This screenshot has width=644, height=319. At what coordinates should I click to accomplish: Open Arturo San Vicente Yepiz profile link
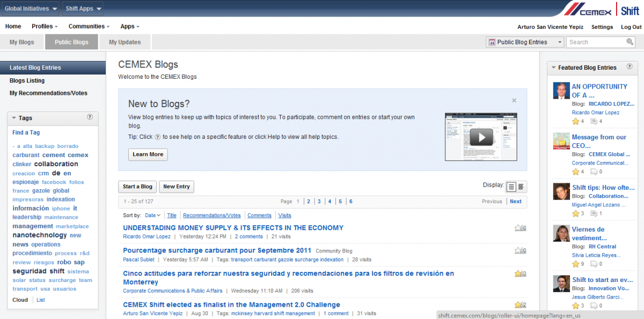[550, 27]
